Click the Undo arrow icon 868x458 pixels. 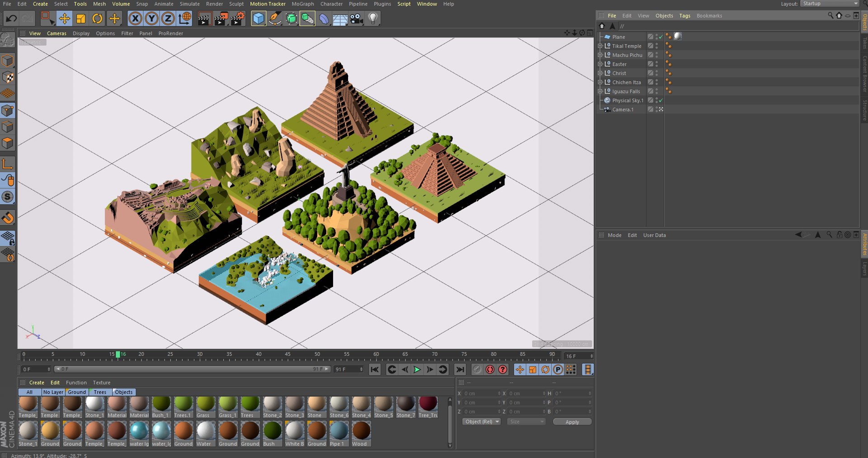pos(11,19)
